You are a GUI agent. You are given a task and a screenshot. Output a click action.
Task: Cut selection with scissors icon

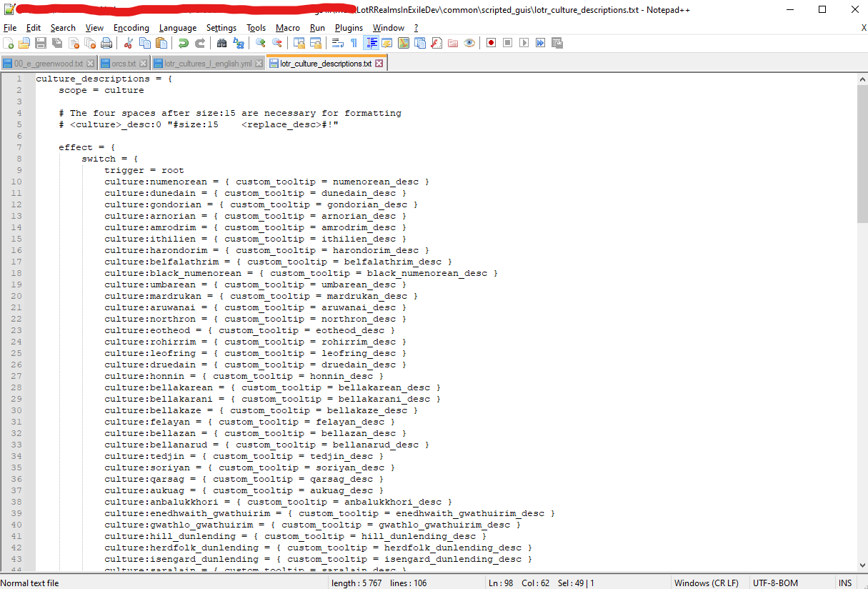coord(128,43)
